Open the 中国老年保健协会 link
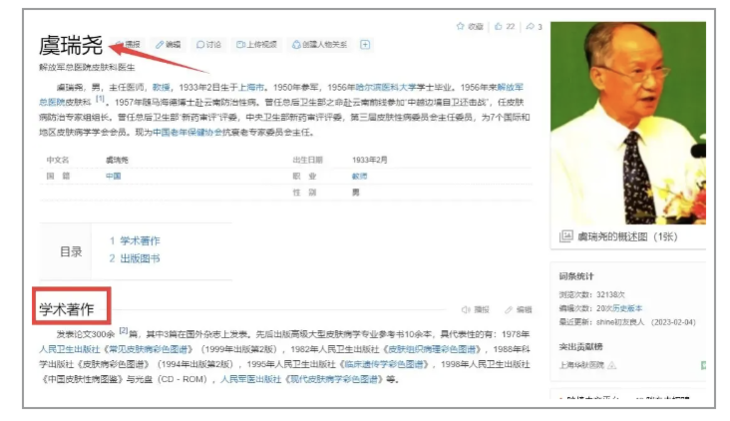730x421 pixels. pos(188,132)
